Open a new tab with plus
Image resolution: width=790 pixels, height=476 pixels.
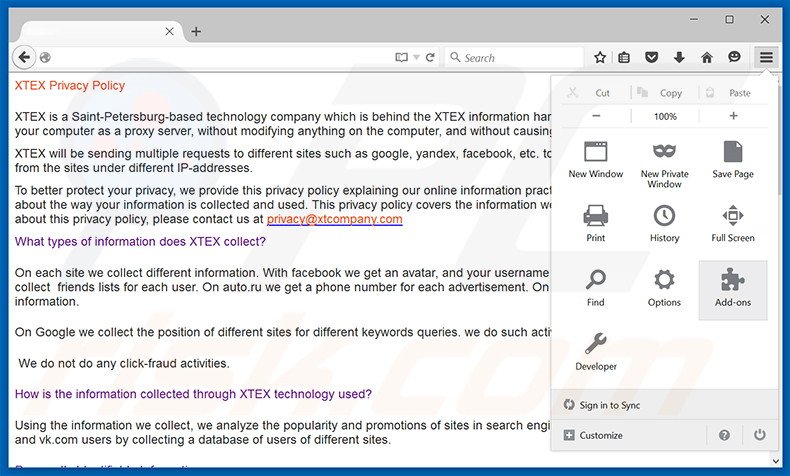pyautogui.click(x=196, y=32)
